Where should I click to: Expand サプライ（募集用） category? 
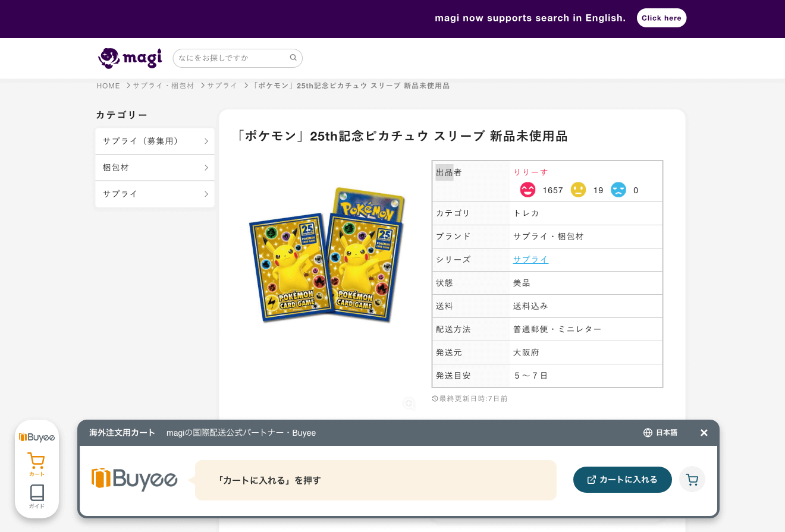click(155, 141)
